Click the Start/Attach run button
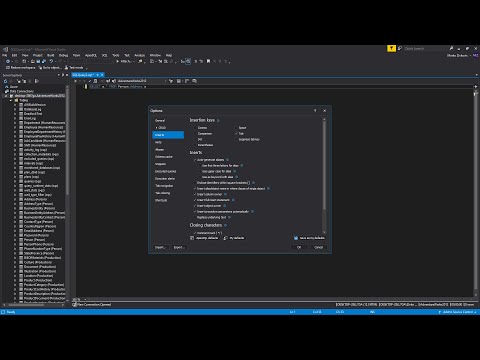 (x=124, y=61)
